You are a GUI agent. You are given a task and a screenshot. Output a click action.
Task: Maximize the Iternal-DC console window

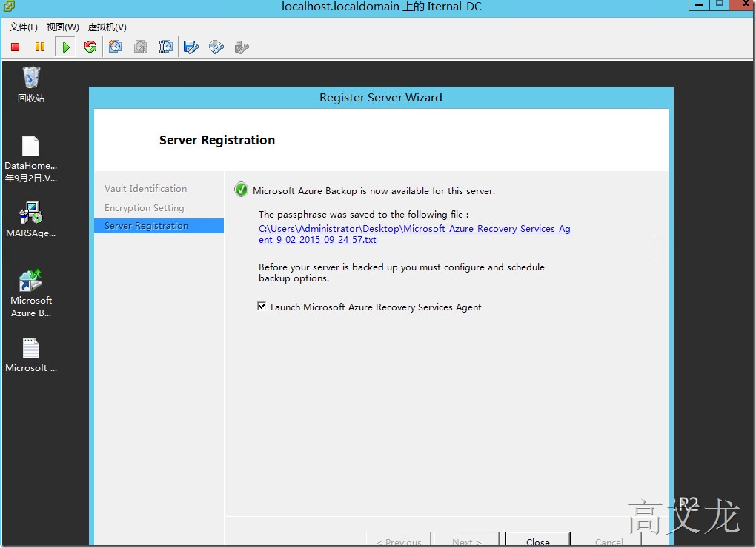pos(720,5)
